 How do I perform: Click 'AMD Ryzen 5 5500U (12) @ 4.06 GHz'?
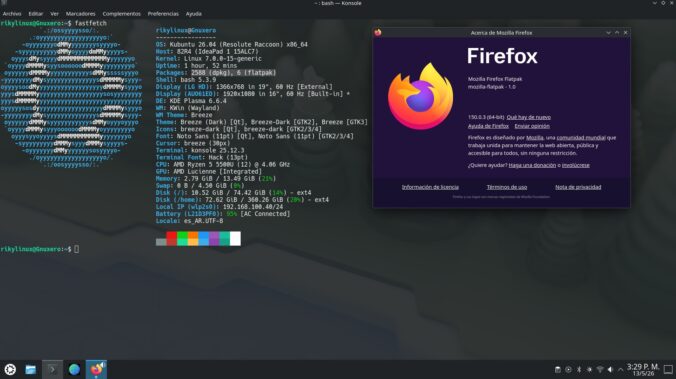point(232,165)
